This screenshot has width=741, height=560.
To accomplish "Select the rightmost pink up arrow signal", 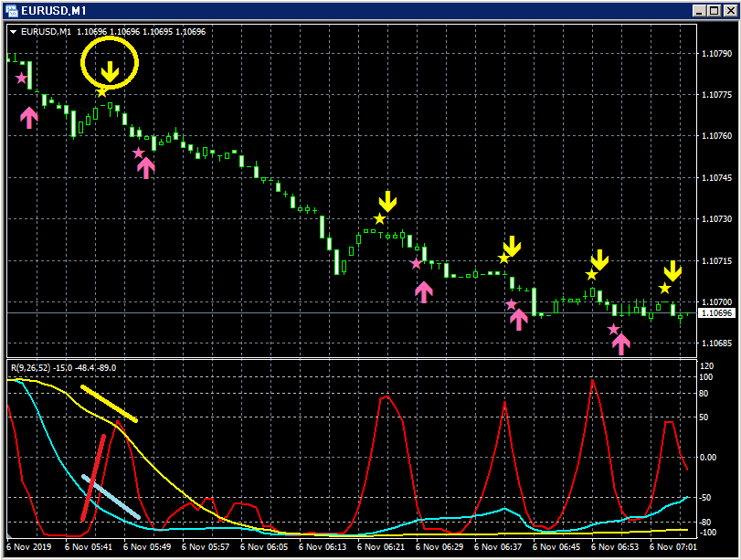I will [621, 343].
